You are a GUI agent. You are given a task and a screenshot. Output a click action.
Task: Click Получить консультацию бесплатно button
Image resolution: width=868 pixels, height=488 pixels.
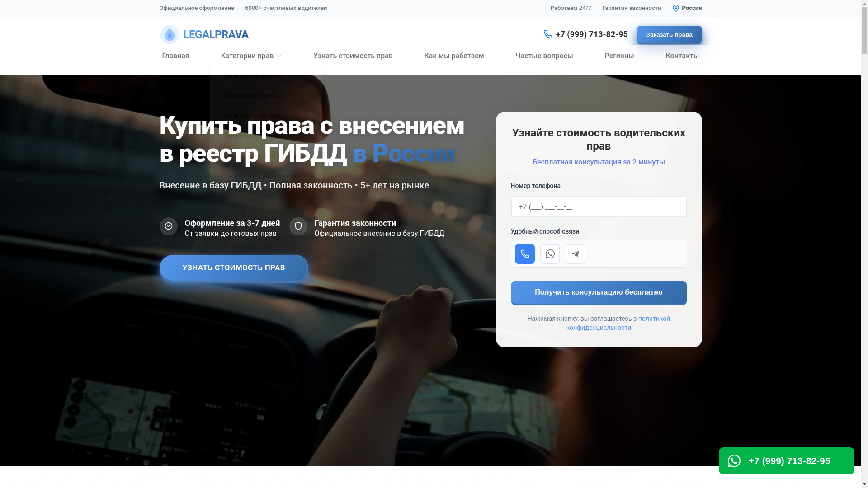(x=599, y=293)
